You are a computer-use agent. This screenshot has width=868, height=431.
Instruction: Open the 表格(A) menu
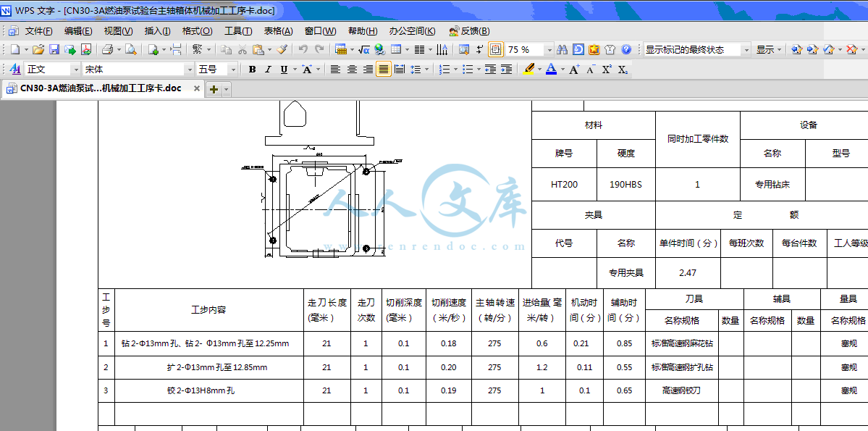279,31
